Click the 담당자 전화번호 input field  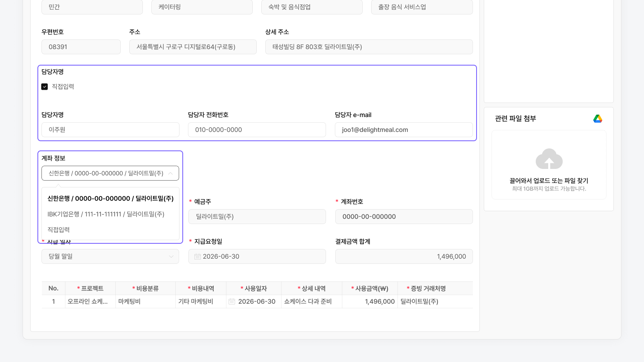click(x=257, y=130)
